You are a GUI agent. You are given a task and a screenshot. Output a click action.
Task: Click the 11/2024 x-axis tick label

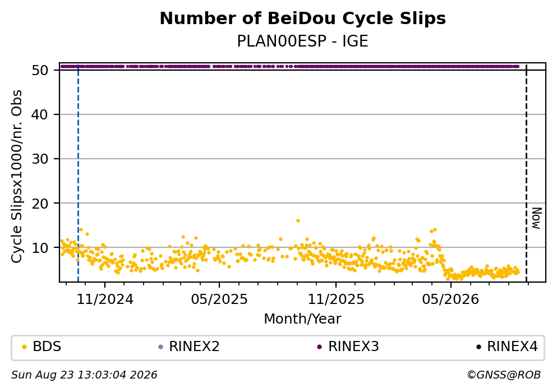coord(105,299)
